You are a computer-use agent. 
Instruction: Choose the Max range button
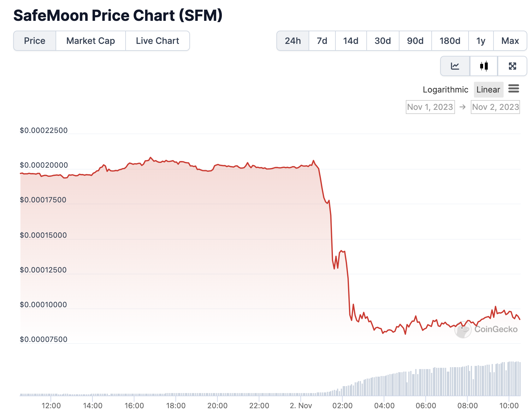coord(510,41)
